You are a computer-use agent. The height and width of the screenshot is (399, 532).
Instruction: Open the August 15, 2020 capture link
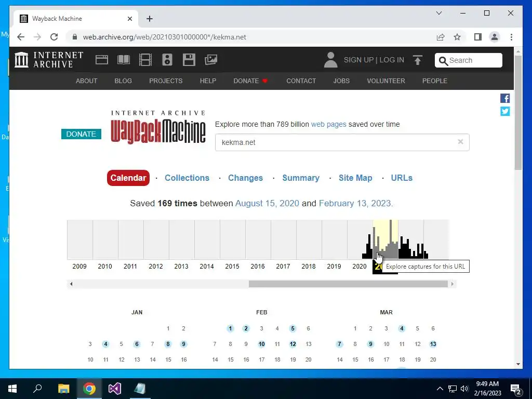tap(267, 203)
